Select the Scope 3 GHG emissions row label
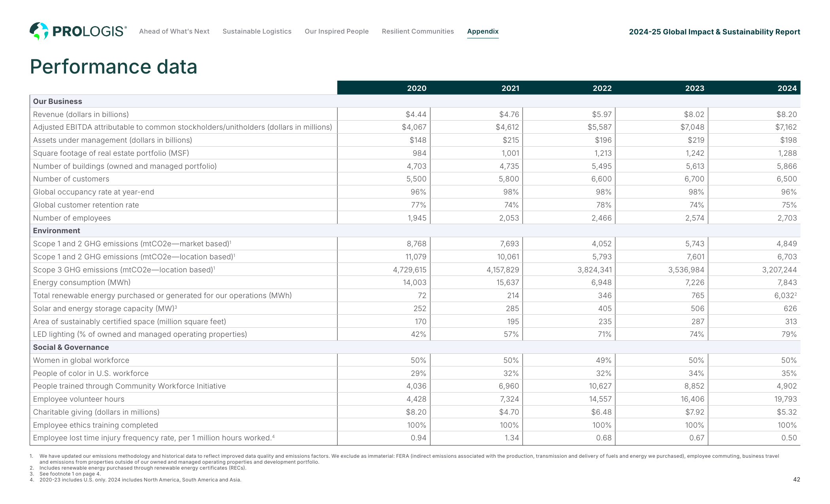830x504 pixels. pyautogui.click(x=124, y=270)
